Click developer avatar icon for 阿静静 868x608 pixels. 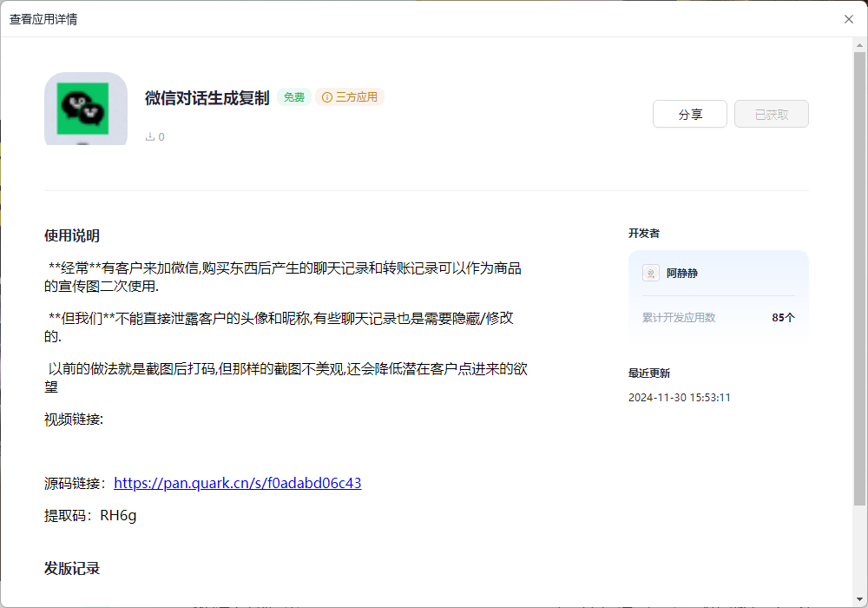[651, 273]
